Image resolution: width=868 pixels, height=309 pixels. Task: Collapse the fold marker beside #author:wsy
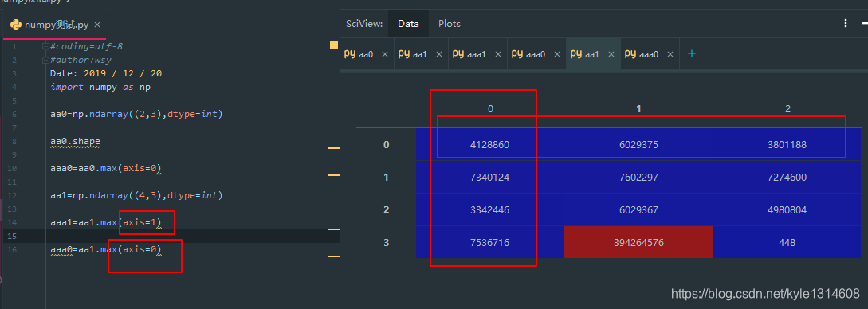point(46,60)
